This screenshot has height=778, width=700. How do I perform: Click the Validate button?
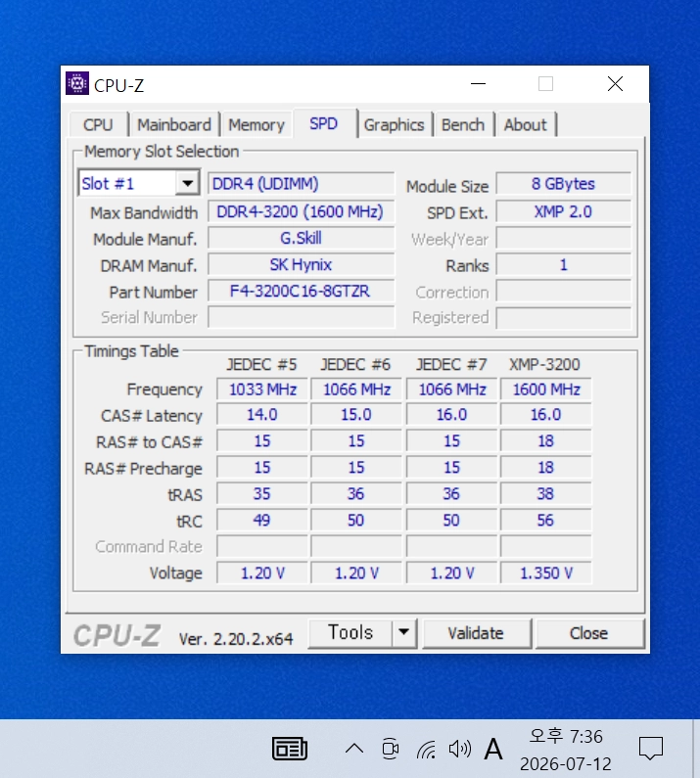(x=476, y=632)
